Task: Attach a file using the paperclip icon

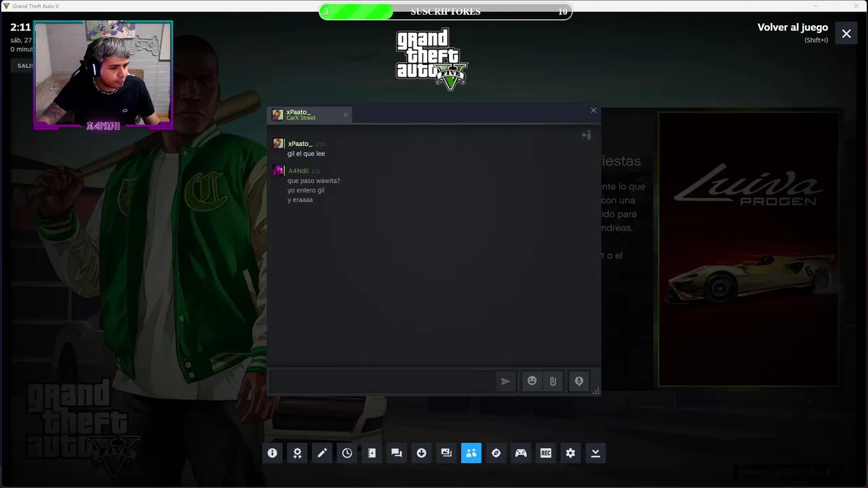Action: click(553, 381)
